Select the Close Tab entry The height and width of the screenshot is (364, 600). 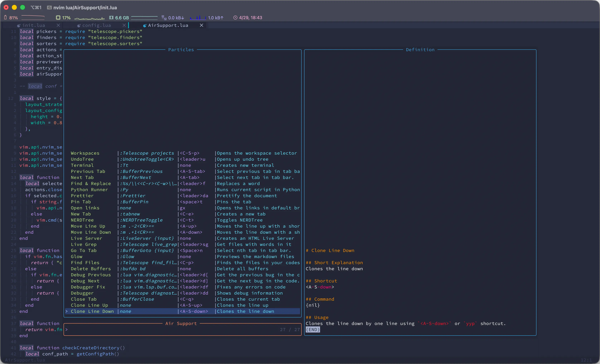coord(182,299)
